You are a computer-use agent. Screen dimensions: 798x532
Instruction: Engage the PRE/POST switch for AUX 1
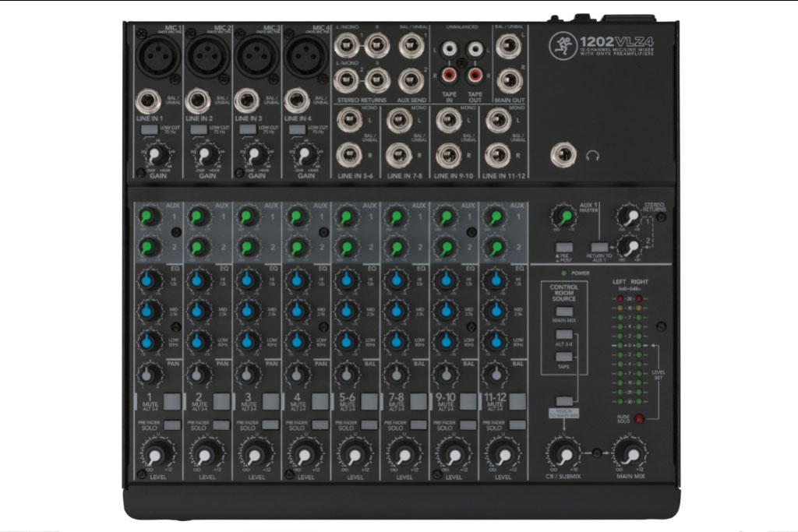pyautogui.click(x=564, y=245)
